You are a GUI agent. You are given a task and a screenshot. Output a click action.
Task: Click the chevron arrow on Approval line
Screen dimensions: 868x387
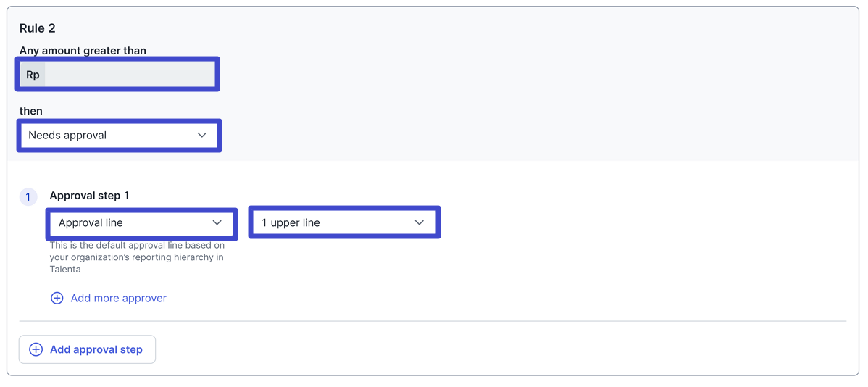click(x=217, y=222)
